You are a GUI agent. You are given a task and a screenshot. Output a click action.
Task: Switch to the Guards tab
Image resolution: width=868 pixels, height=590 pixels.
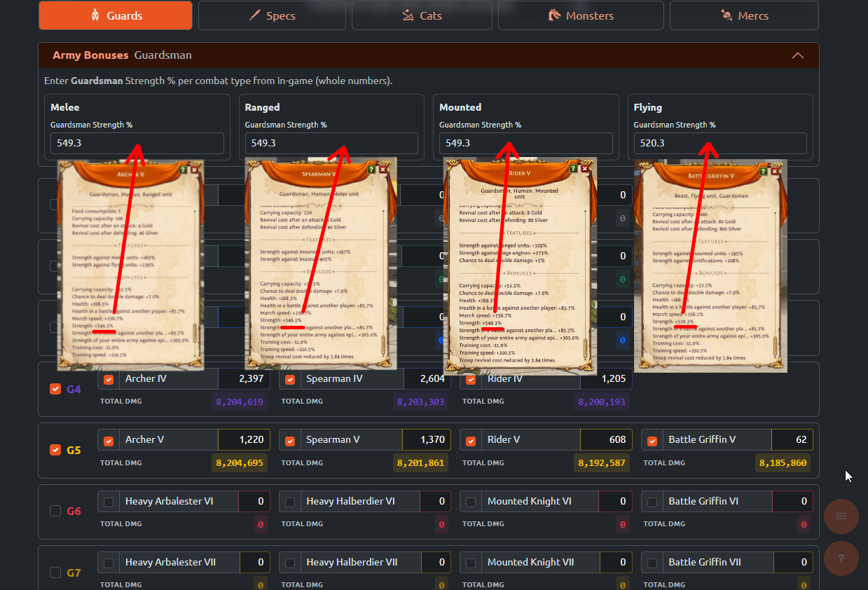116,15
